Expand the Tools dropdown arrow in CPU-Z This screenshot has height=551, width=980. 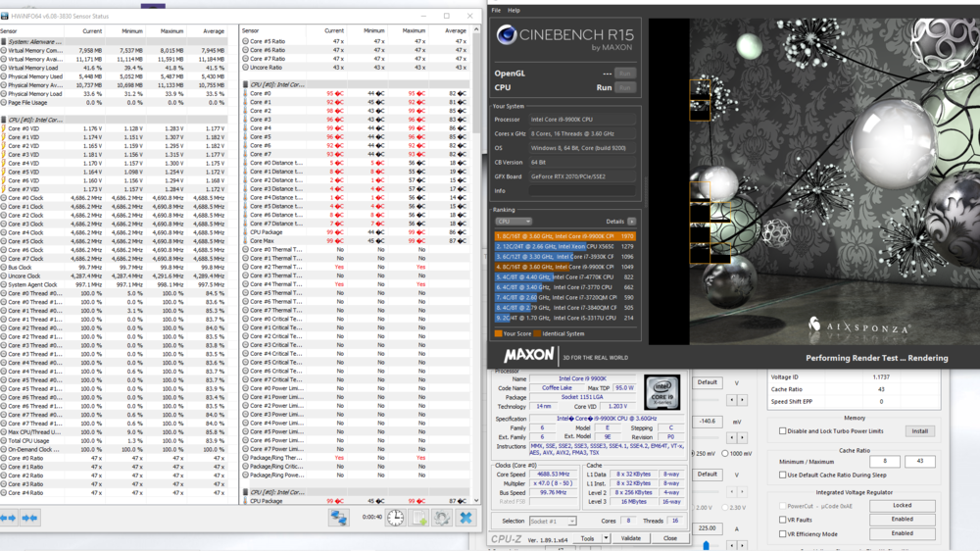tap(606, 538)
